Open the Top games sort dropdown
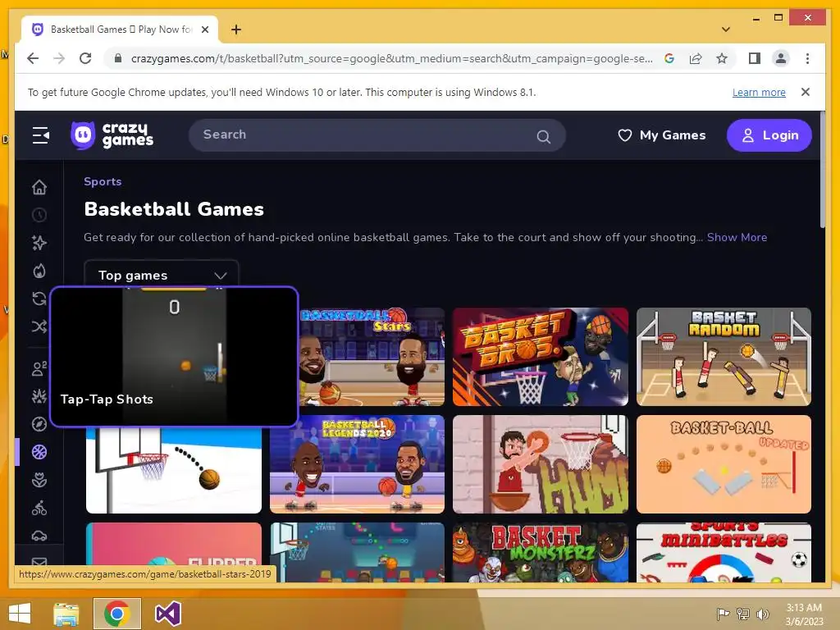Viewport: 840px width, 630px height. click(x=162, y=275)
